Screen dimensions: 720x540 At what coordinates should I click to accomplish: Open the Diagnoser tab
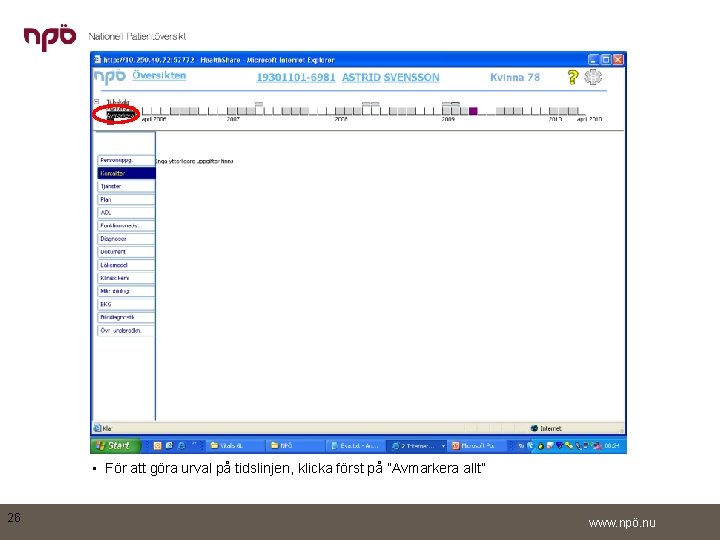(126, 239)
